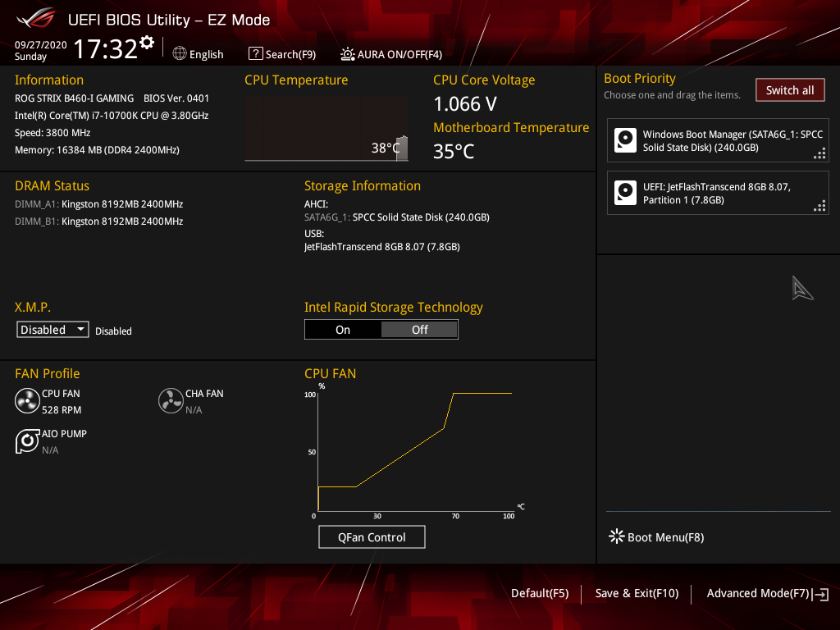Image resolution: width=840 pixels, height=630 pixels.
Task: Click Memory 16384 MB line
Action: pyautogui.click(x=97, y=150)
